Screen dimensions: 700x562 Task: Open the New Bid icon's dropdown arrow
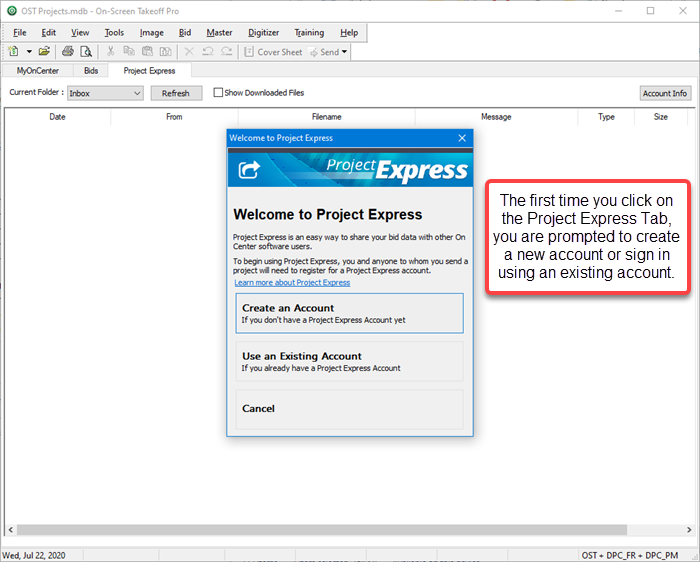tap(29, 52)
